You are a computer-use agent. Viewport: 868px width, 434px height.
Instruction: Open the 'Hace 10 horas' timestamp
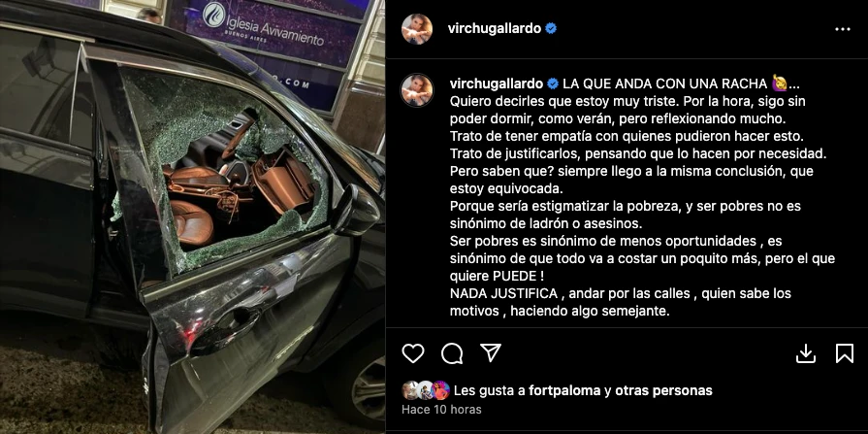441,410
